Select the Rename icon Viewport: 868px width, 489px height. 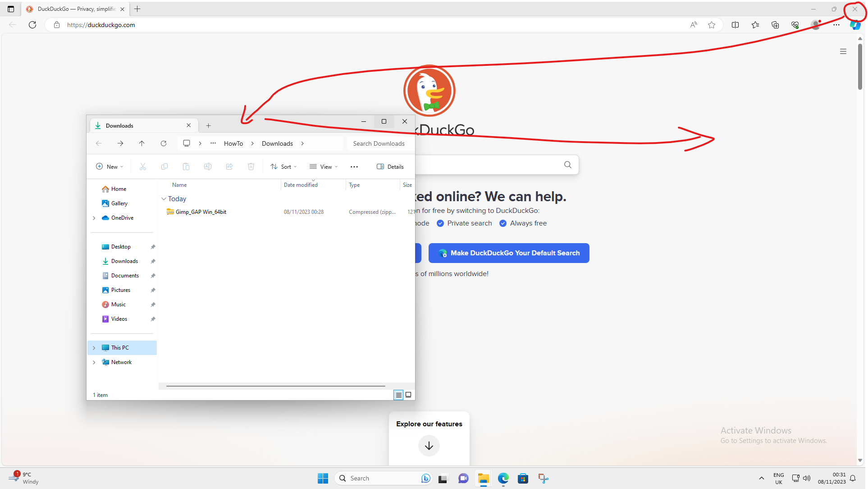[x=208, y=166]
